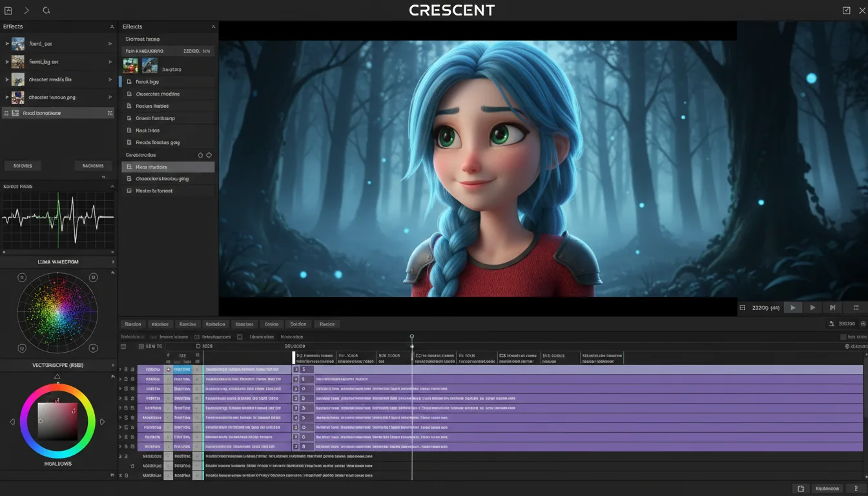Toggle the red record dot on the top track

tap(169, 369)
